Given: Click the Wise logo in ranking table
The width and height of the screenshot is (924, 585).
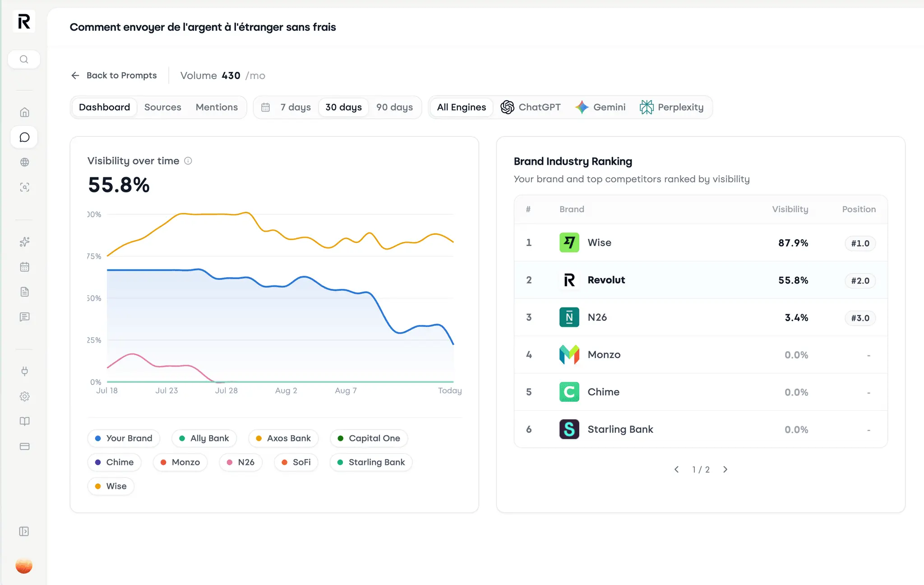Looking at the screenshot, I should pos(569,242).
